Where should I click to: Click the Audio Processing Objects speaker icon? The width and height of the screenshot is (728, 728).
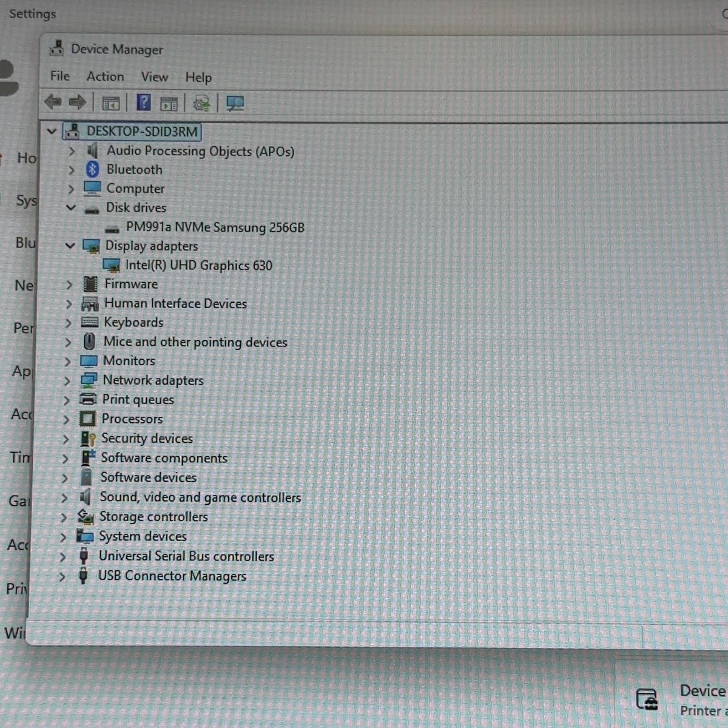pos(92,150)
